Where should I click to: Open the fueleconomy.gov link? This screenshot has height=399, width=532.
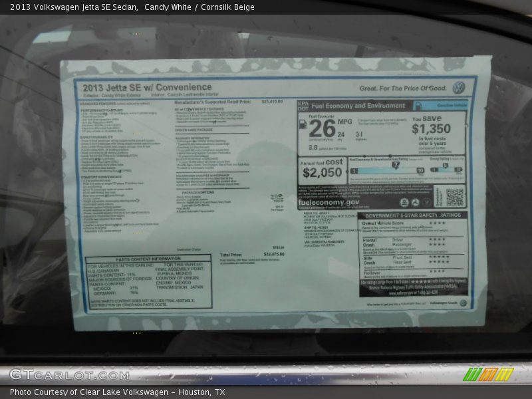(x=329, y=203)
